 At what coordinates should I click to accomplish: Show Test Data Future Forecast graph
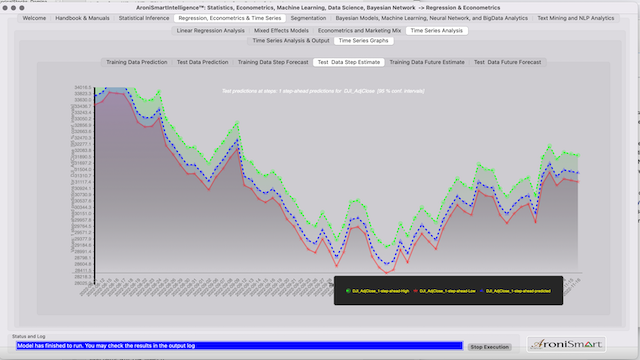507,62
